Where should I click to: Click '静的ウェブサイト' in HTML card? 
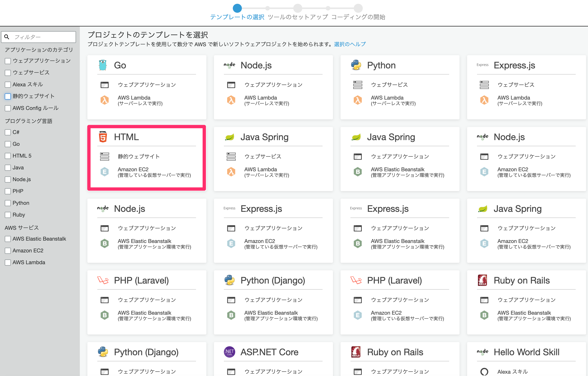[139, 156]
